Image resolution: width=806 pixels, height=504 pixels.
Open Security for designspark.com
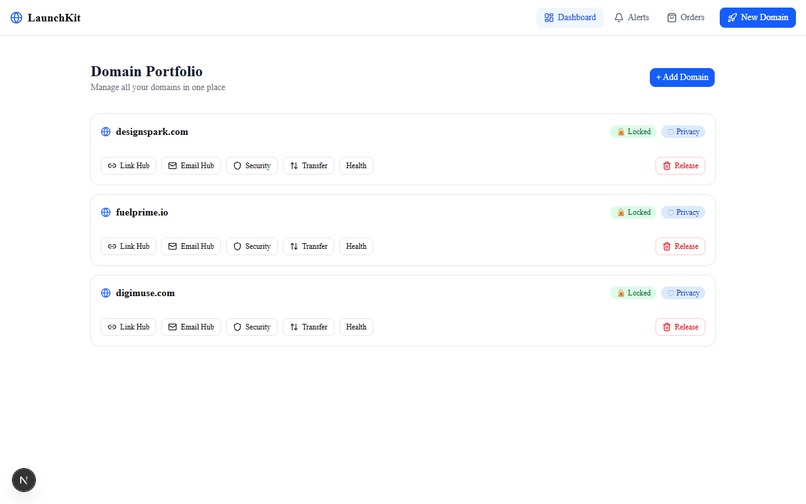252,166
